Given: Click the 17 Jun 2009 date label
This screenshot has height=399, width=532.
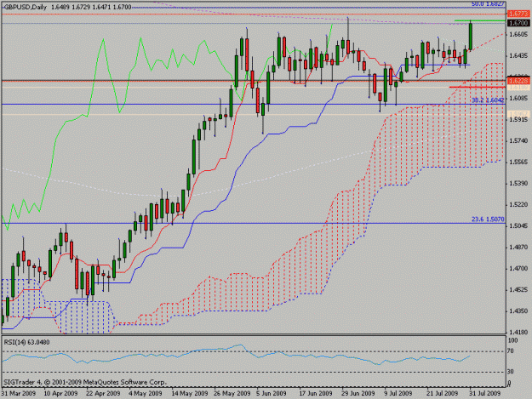Looking at the screenshot, I should 316,394.
